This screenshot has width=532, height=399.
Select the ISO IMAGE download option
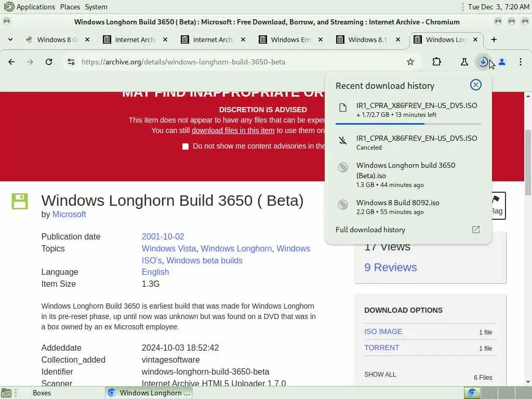point(383,331)
